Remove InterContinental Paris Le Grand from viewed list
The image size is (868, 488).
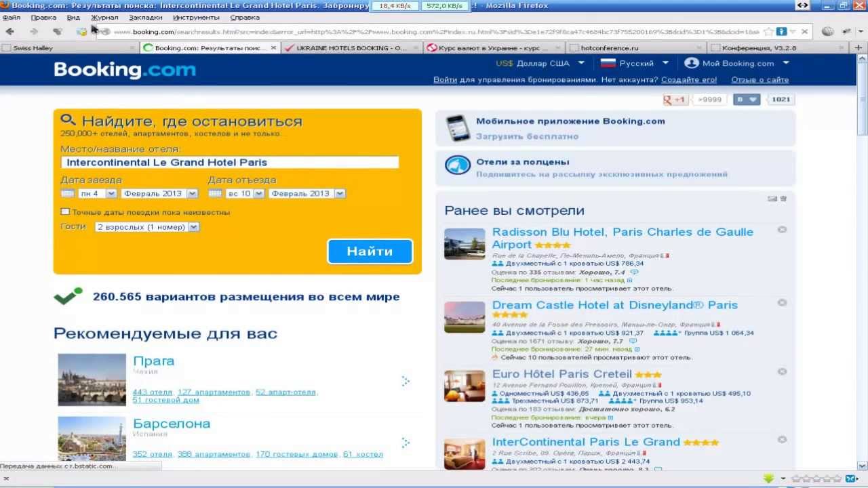(782, 440)
